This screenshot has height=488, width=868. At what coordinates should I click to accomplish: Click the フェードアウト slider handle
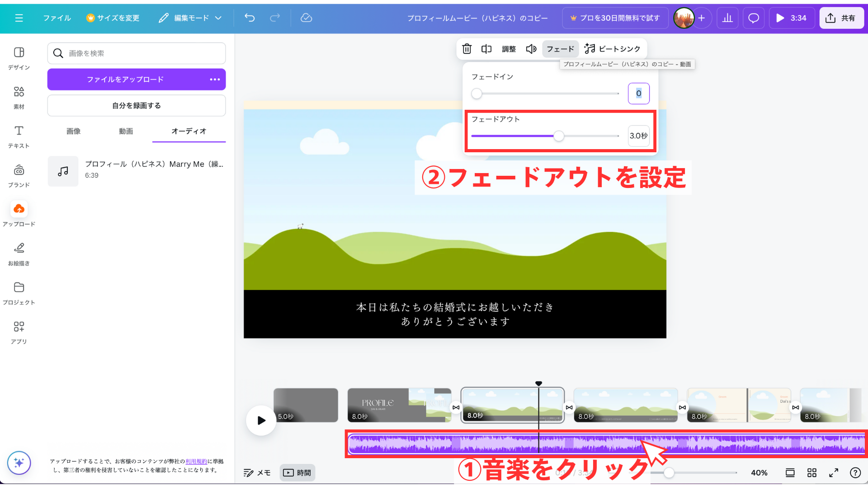click(559, 136)
